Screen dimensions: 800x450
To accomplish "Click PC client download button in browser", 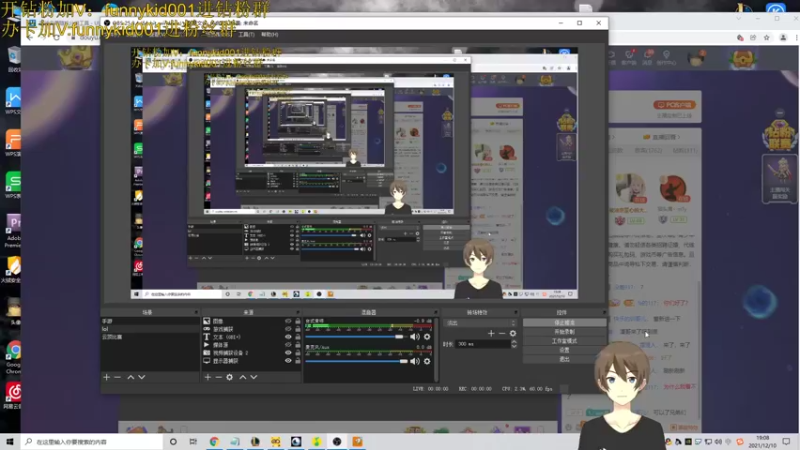I will [x=674, y=105].
